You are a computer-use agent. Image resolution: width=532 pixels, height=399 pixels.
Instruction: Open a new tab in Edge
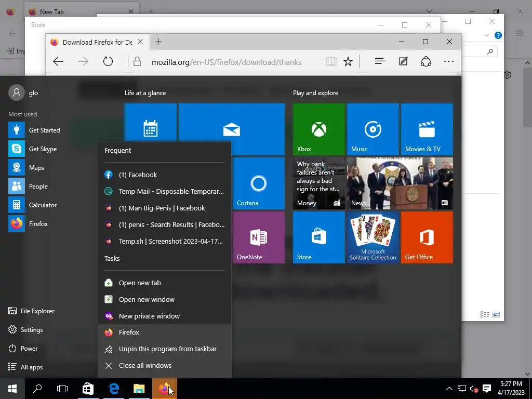coord(158,42)
